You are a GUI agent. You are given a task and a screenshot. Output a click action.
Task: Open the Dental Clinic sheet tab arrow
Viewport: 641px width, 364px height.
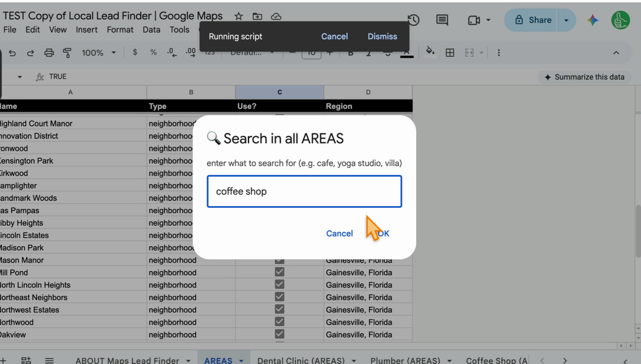(353, 361)
